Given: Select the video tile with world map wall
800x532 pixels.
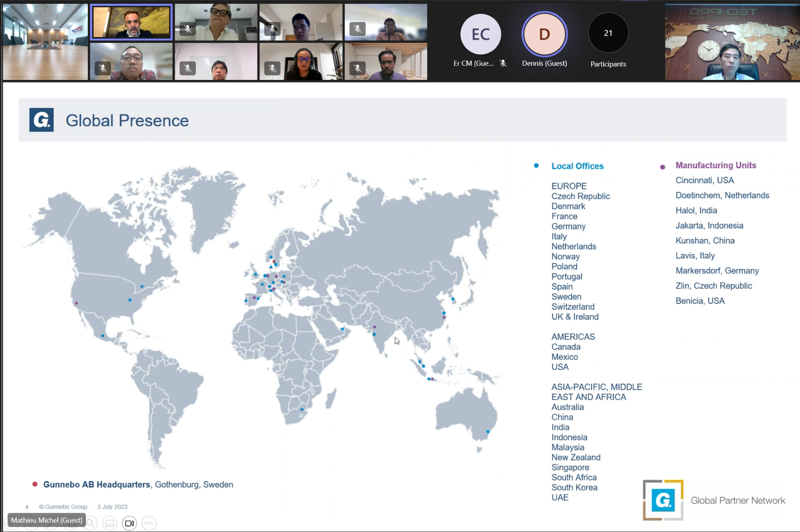Looking at the screenshot, I should coord(732,42).
